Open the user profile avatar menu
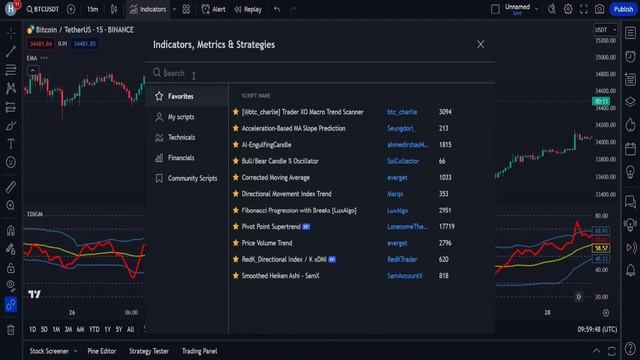Image resolution: width=640 pixels, height=360 pixels. tap(11, 9)
